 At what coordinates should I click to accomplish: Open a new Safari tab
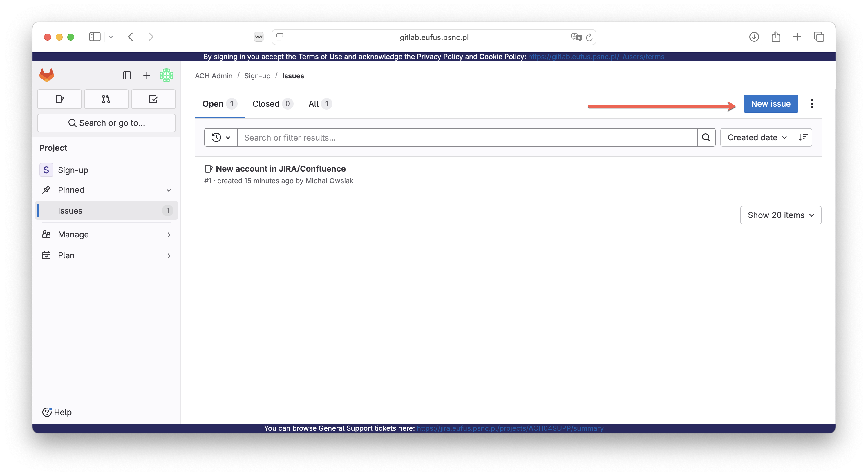[797, 37]
